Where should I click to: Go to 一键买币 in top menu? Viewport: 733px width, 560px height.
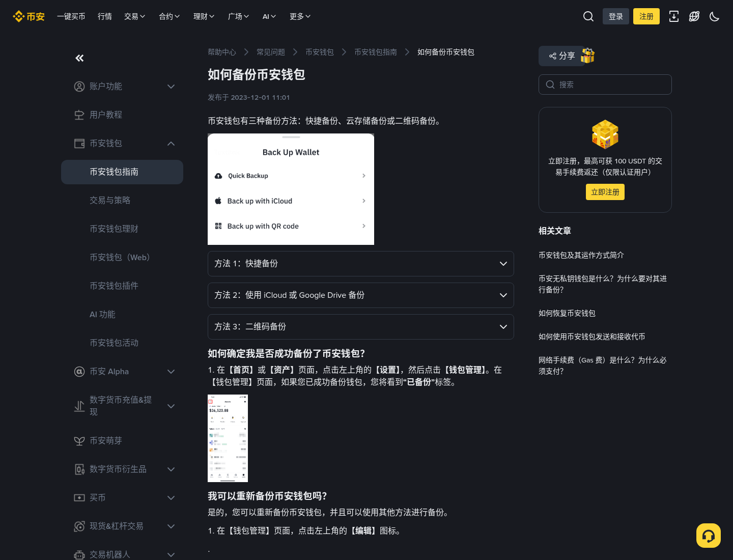(71, 16)
